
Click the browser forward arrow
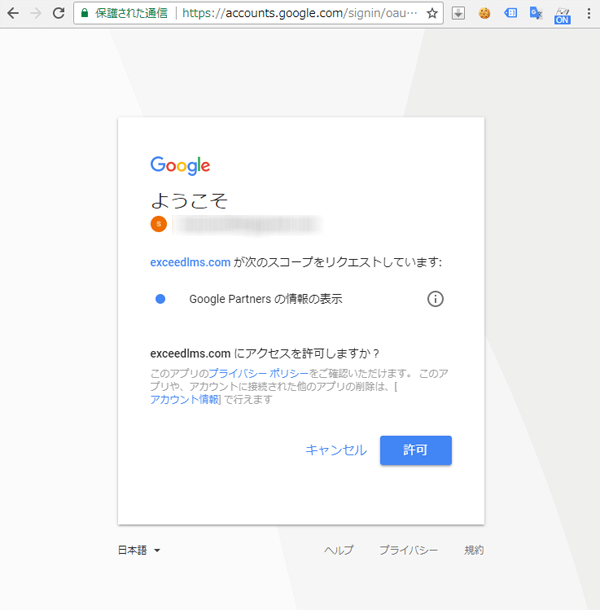pos(36,13)
